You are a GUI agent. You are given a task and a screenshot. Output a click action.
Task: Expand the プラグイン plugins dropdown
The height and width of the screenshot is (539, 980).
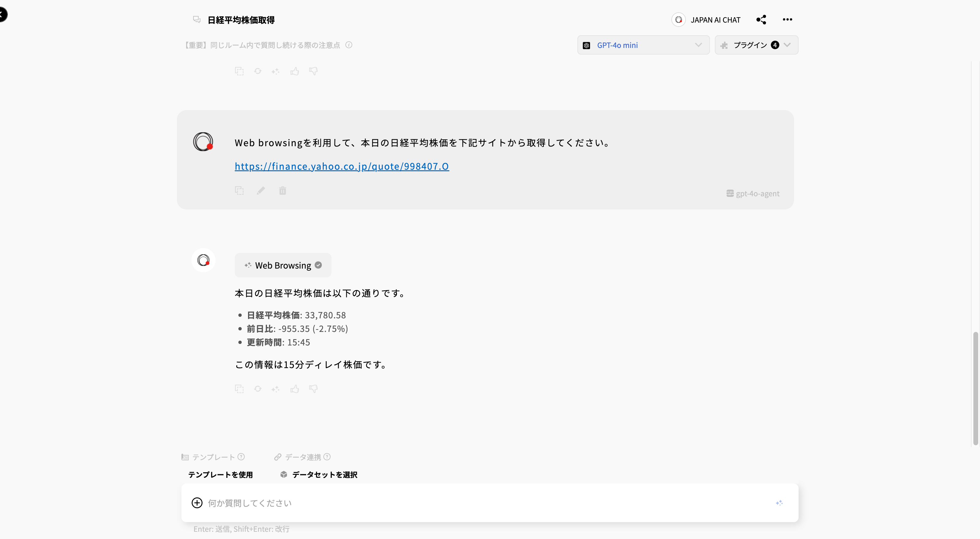coord(756,45)
